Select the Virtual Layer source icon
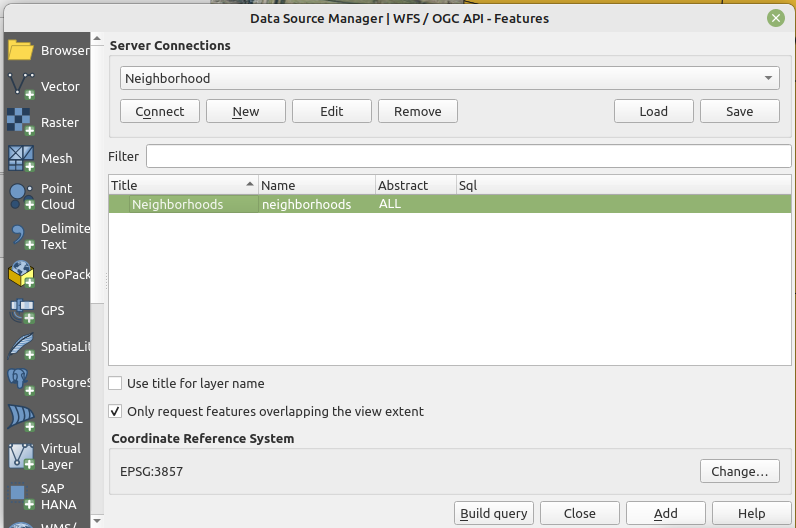 point(21,456)
